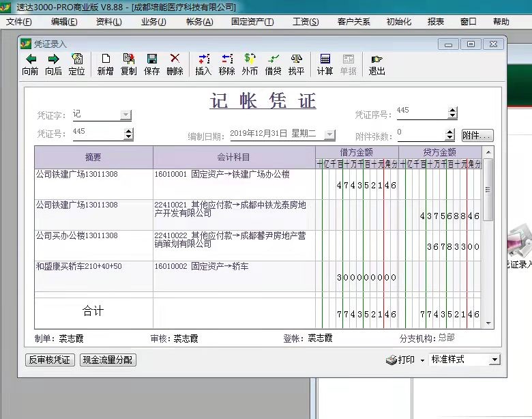
Task: Exit the voucher window via 退出
Action: click(x=376, y=60)
